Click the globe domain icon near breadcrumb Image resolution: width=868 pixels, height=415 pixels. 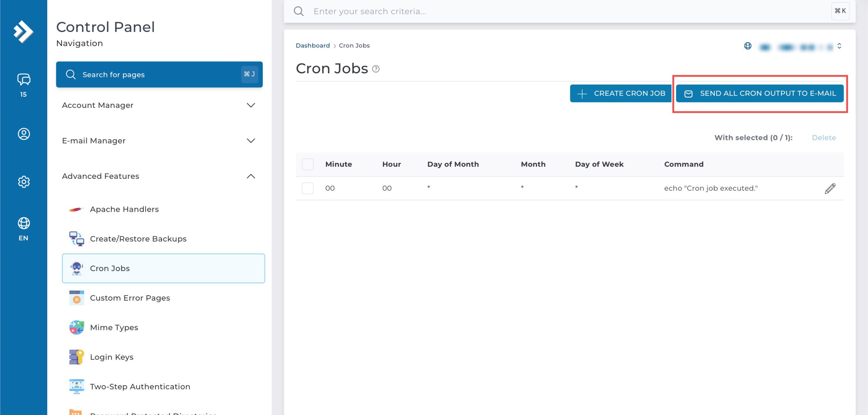(748, 46)
